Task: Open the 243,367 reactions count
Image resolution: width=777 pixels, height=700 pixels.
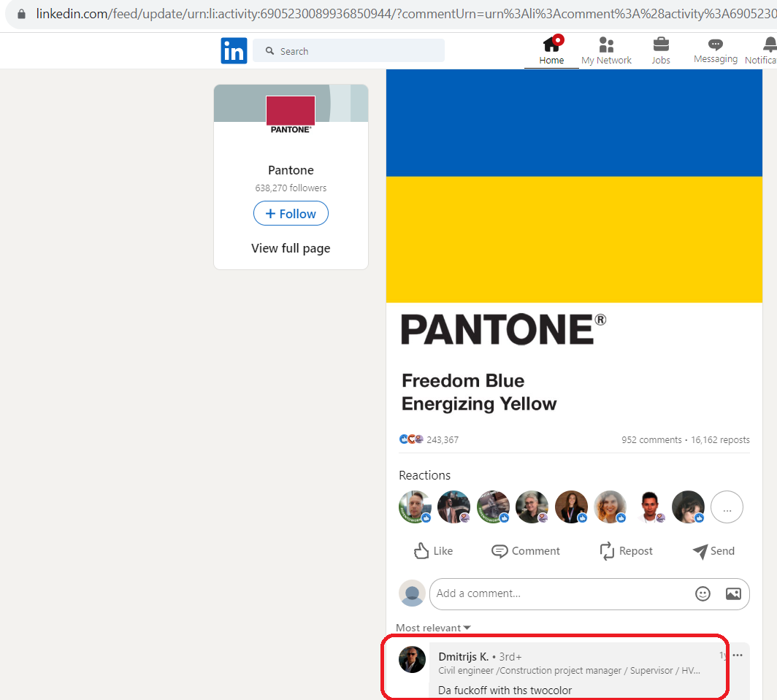Action: (443, 440)
